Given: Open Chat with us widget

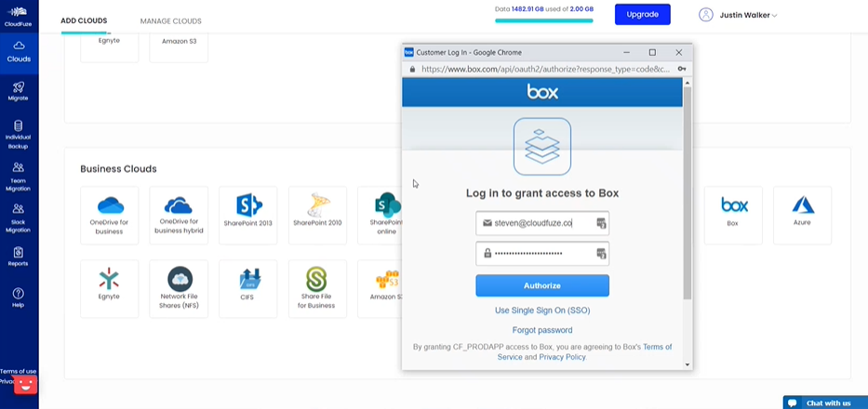Looking at the screenshot, I should (x=825, y=402).
